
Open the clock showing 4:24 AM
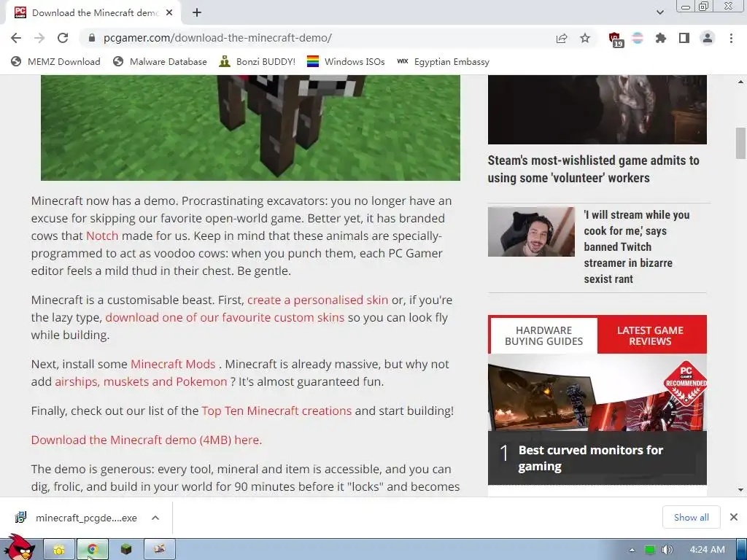point(707,550)
